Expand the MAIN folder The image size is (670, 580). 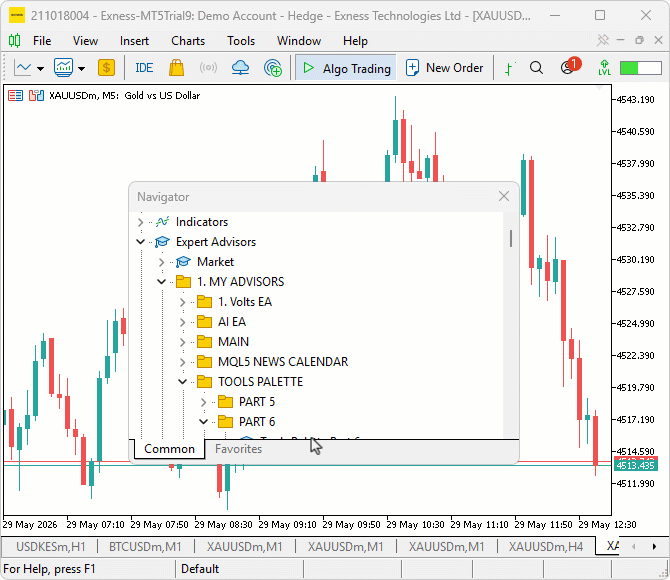(182, 342)
